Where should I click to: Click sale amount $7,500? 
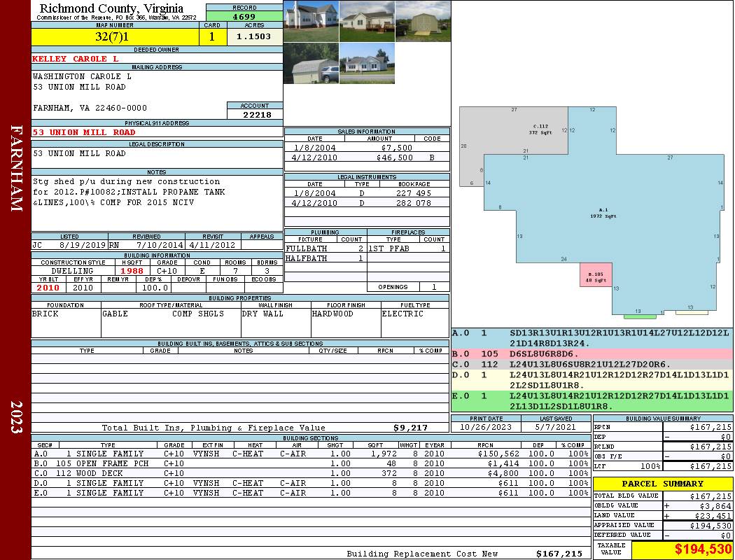(x=397, y=148)
